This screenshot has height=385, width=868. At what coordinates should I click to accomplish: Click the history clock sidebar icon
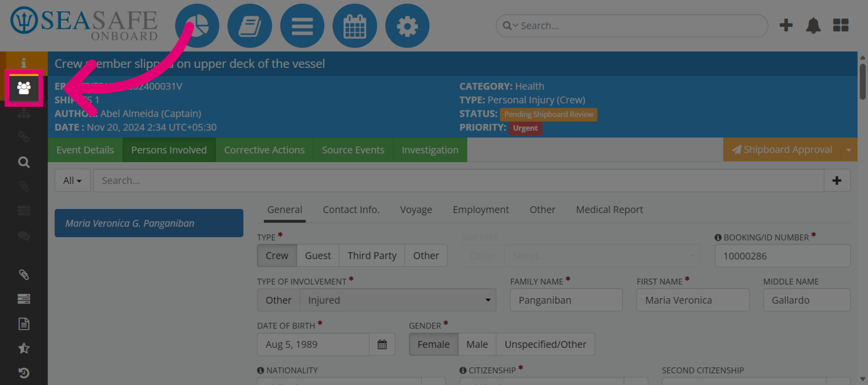24,373
